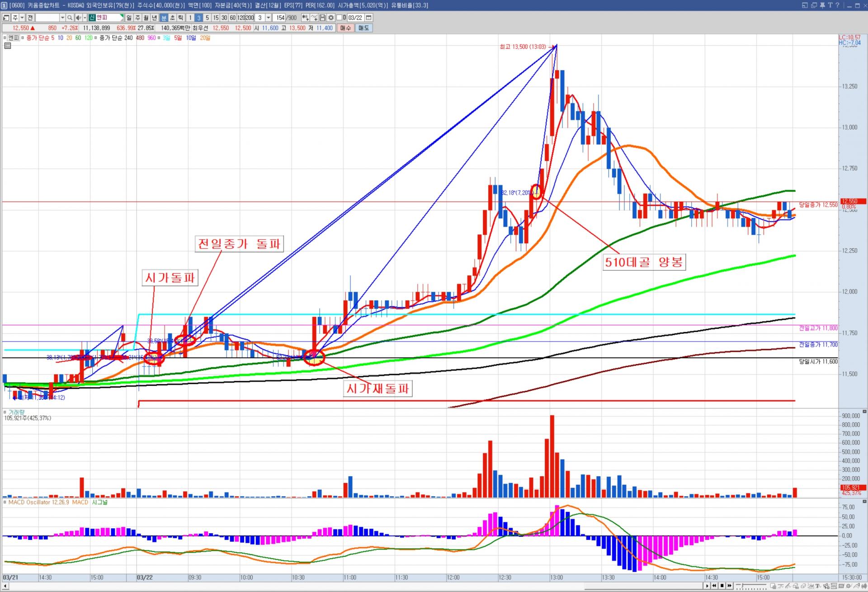The height and width of the screenshot is (592, 868).
Task: Open the stock code history dropdown arrow
Action: coord(62,18)
